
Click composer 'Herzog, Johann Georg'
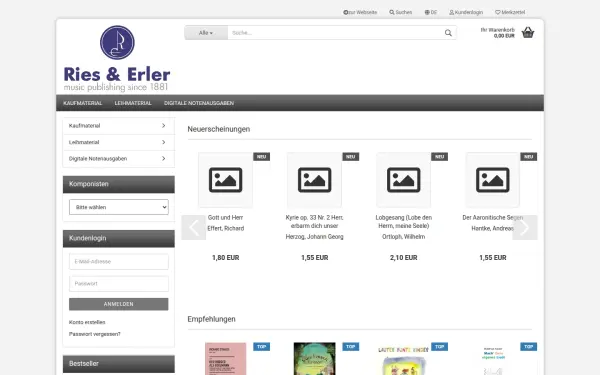[x=315, y=237]
